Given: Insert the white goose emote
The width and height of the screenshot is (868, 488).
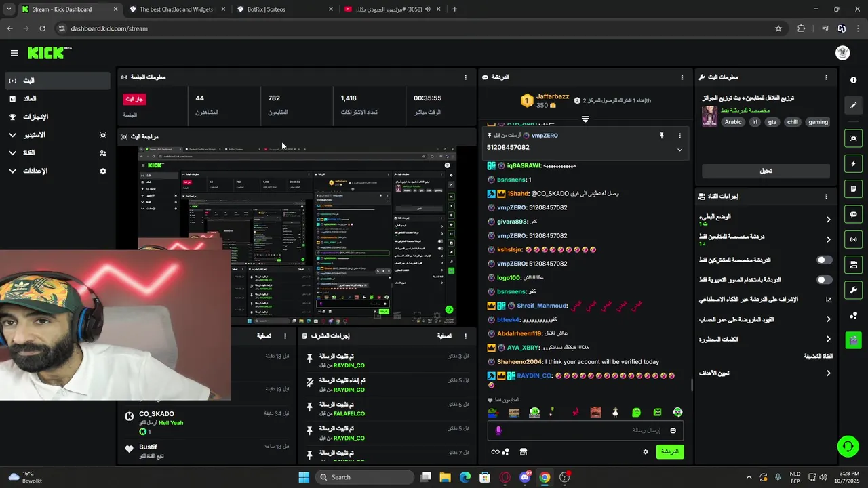Looking at the screenshot, I should [x=616, y=412].
